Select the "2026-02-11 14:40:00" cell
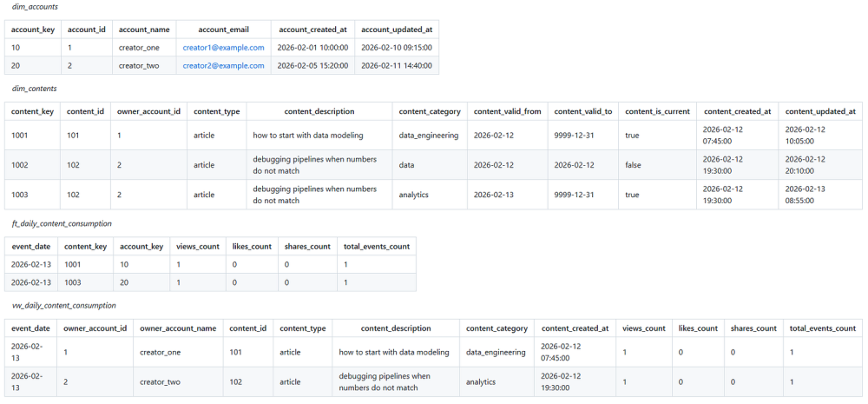 click(397, 65)
